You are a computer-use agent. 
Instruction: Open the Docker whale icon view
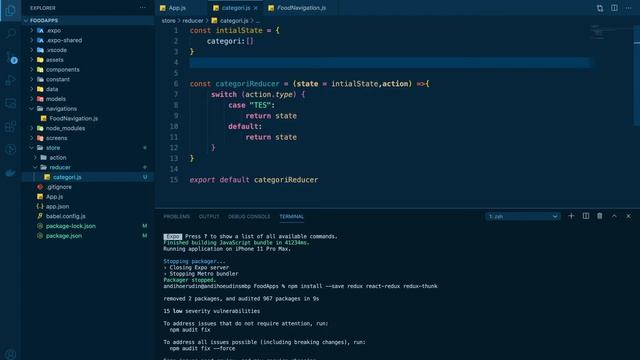11,173
